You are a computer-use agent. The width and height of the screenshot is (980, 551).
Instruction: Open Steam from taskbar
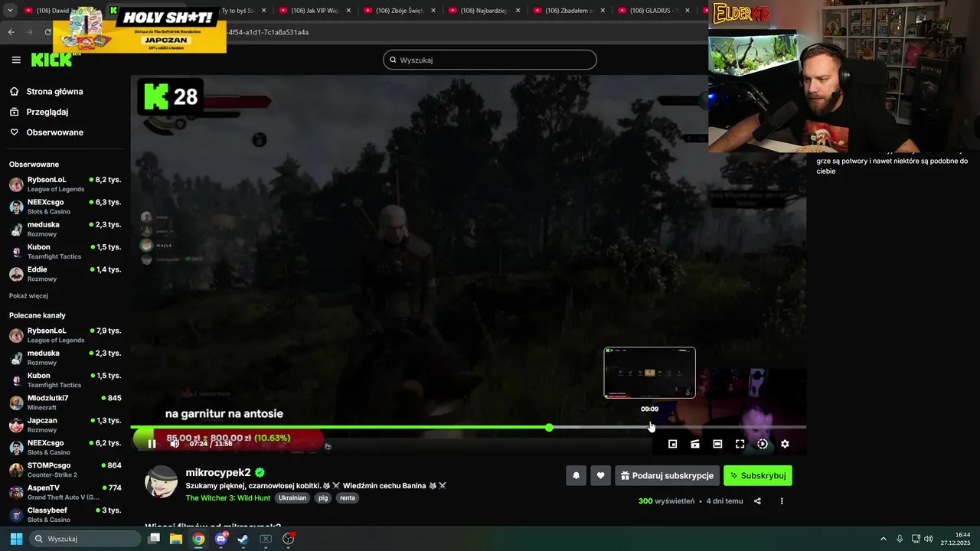click(243, 539)
